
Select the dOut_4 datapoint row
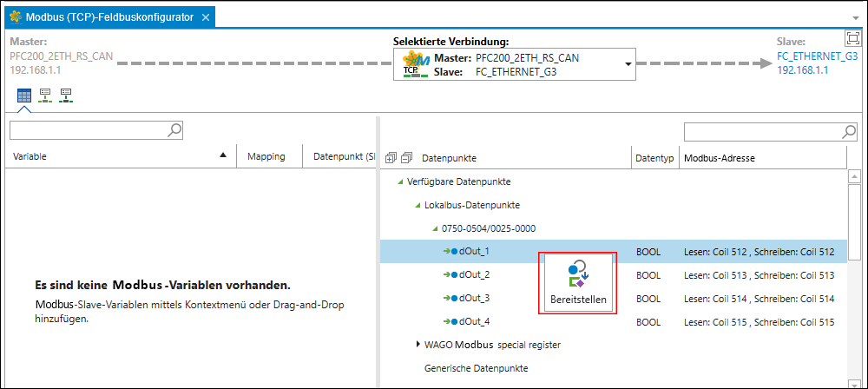click(614, 321)
